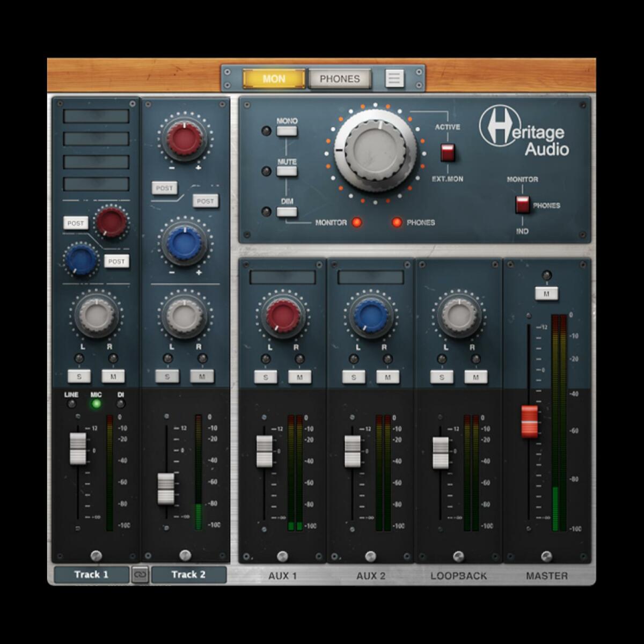Solo the AUX 1 channel
644x644 pixels.
266,377
